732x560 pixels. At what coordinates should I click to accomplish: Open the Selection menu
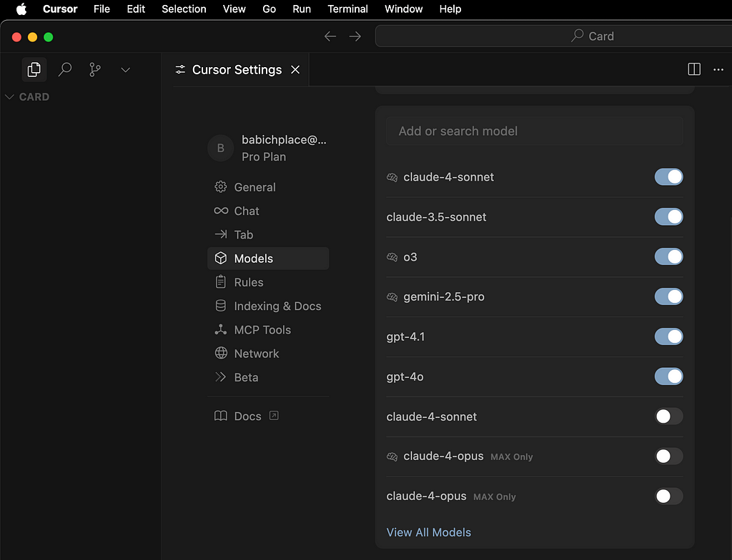pyautogui.click(x=184, y=9)
